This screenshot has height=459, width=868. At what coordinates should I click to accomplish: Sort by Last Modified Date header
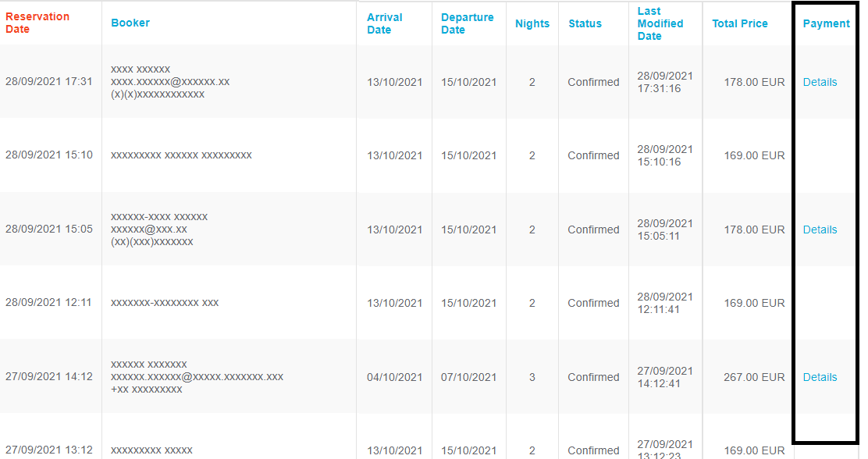660,23
